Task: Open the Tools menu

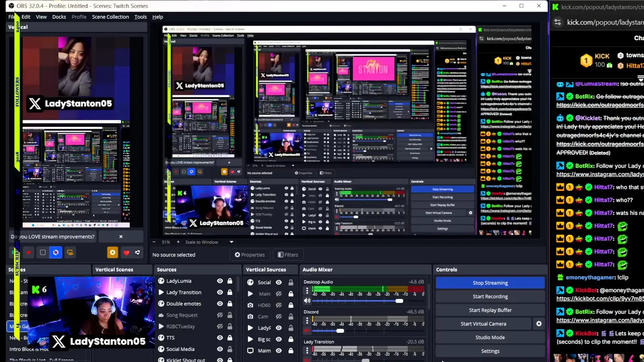Action: tap(140, 17)
